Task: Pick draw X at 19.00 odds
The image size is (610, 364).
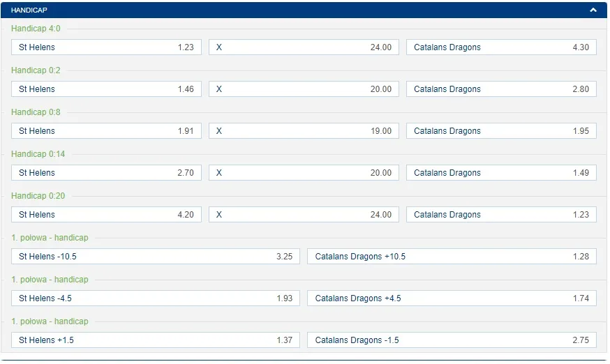Action: tap(304, 131)
